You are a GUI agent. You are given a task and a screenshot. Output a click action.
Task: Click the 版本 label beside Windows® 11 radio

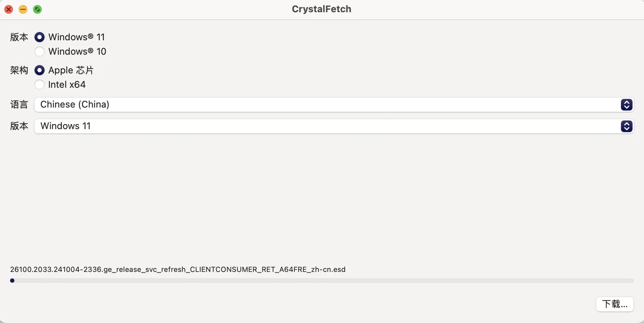[x=19, y=37]
